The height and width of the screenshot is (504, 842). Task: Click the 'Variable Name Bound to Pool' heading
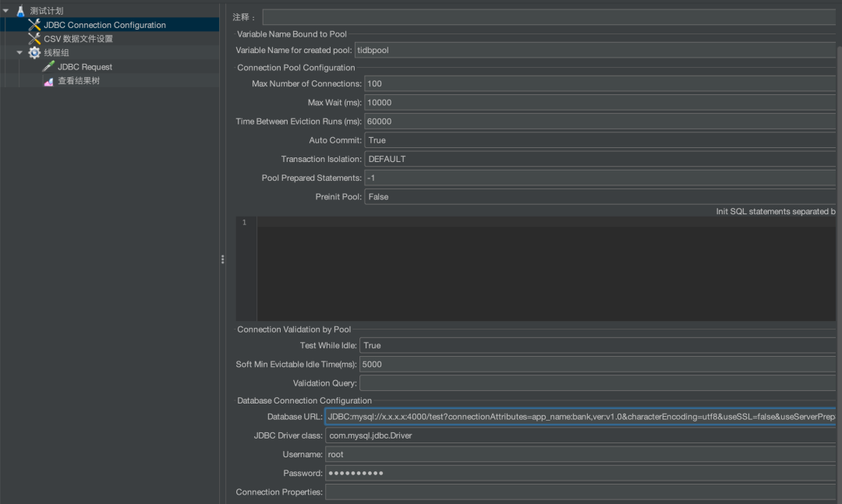click(292, 33)
